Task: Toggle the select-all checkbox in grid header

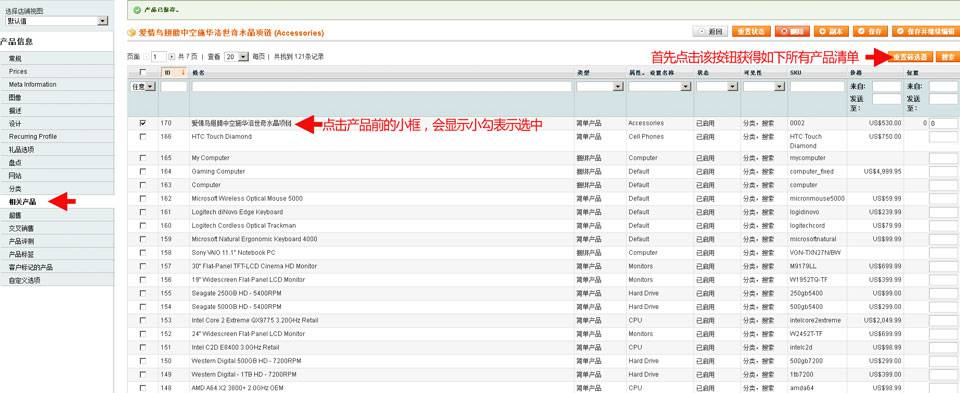Action: point(143,73)
